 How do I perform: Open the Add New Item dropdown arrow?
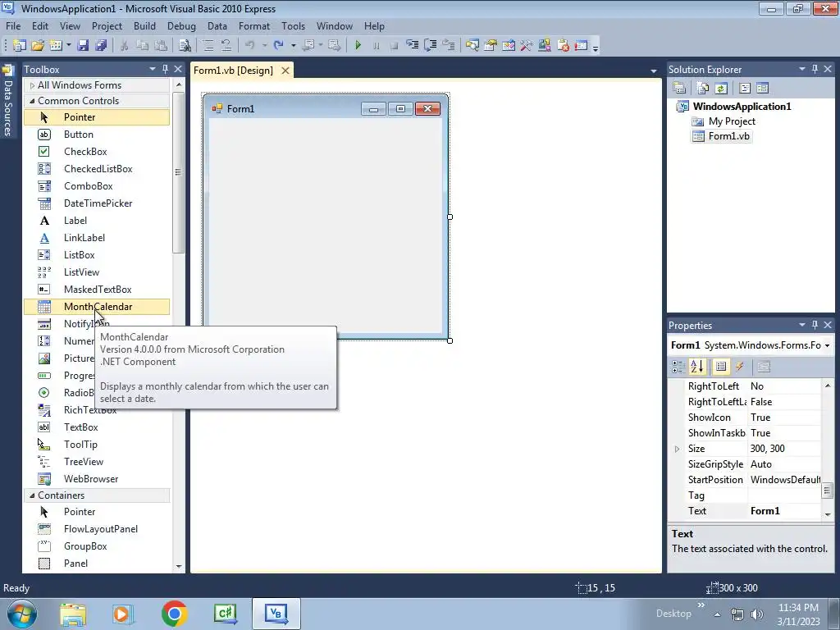tap(69, 46)
